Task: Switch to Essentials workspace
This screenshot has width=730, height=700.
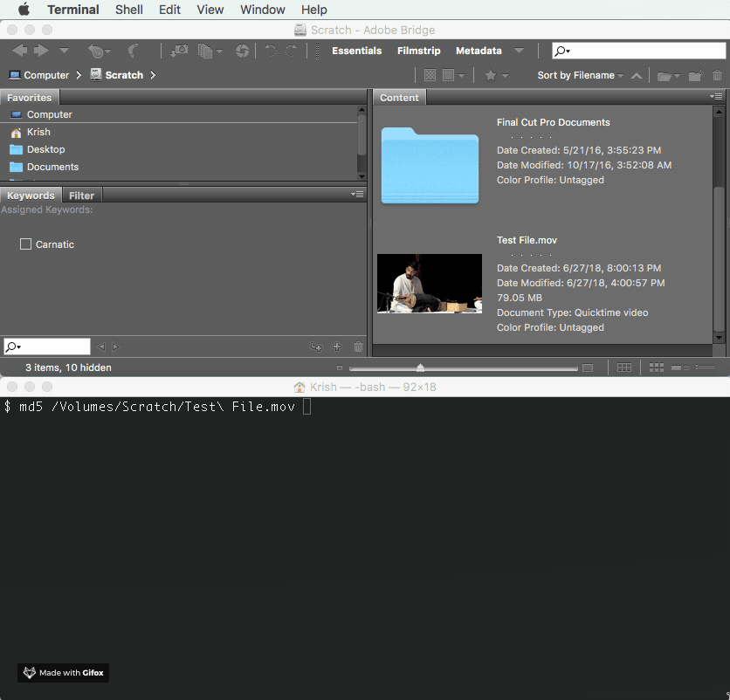Action: [x=356, y=51]
